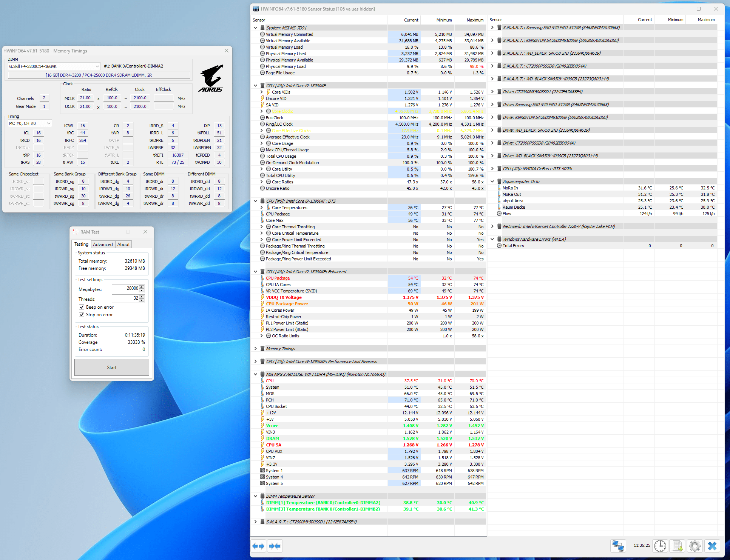Open the remote network monitoring icon
This screenshot has width=730, height=560.
tap(618, 546)
